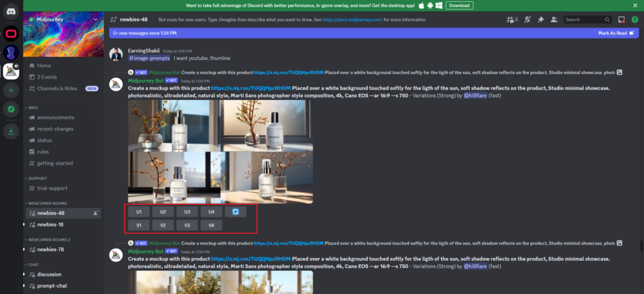Select newbies-48 channel in sidebar

(x=64, y=213)
